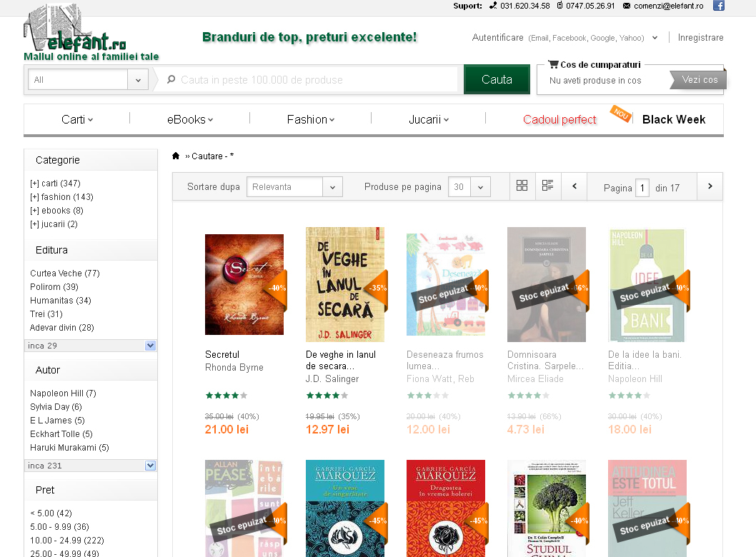This screenshot has height=557, width=756.
Task: Filter by author Haruki Murakami (5)
Action: [69, 447]
